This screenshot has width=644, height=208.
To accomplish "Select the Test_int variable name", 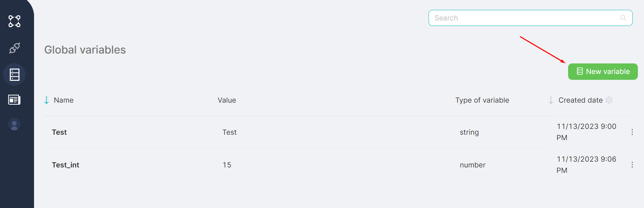I will click(65, 165).
